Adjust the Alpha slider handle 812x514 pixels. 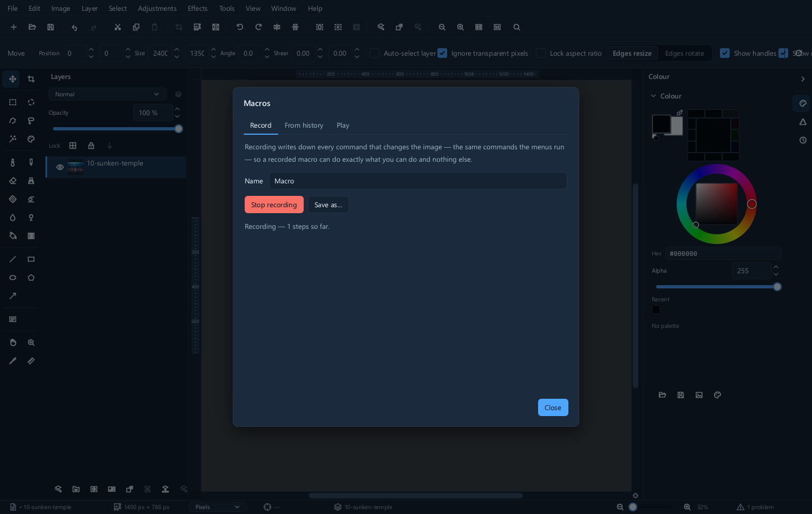coord(777,287)
